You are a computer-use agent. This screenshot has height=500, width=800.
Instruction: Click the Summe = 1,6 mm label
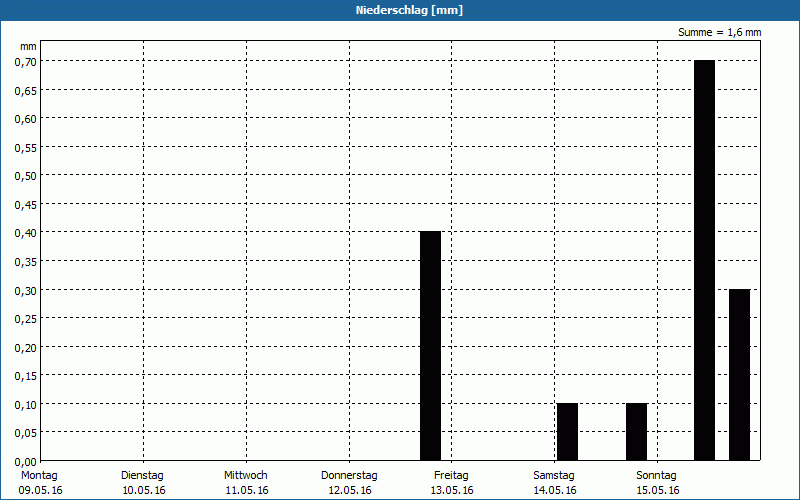(719, 32)
